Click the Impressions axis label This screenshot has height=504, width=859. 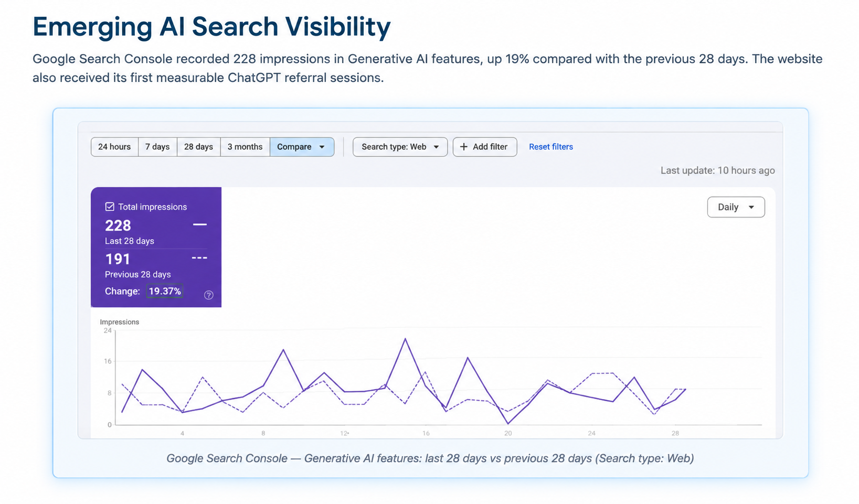[x=120, y=322]
